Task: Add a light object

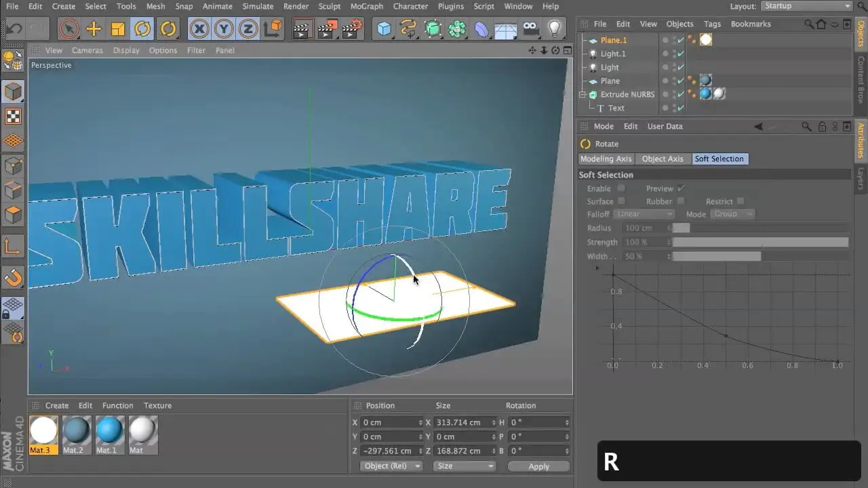Action: pos(555,28)
